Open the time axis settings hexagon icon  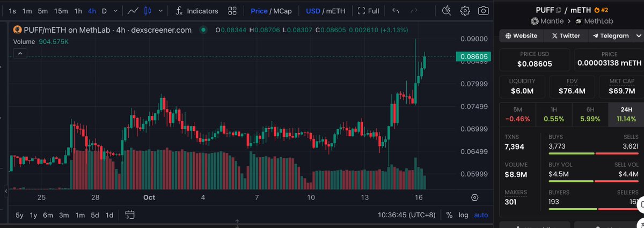click(474, 197)
